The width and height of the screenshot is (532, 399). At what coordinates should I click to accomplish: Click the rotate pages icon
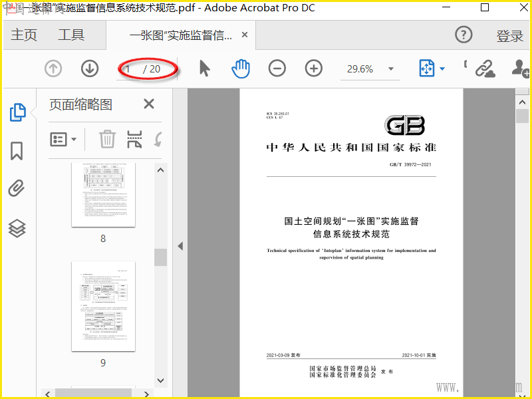tap(158, 139)
